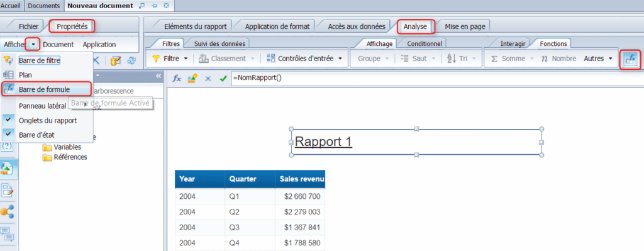Image resolution: width=644 pixels, height=251 pixels.
Task: Select the Affichage subtab
Action: [x=379, y=43]
